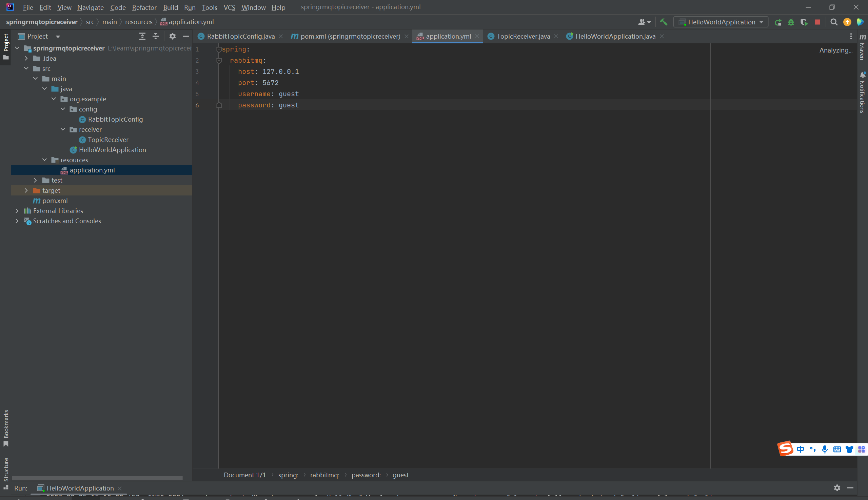Image resolution: width=868 pixels, height=500 pixels.
Task: Open the Run tool window settings gear
Action: pos(837,488)
